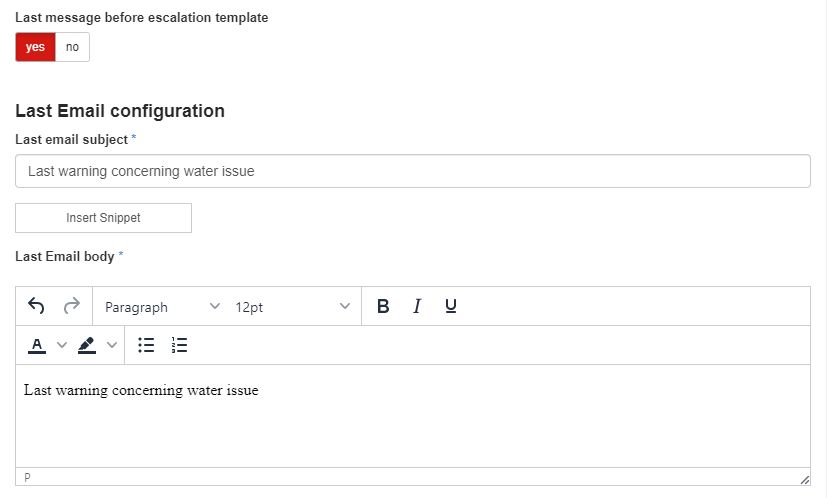Click the Redo arrow icon
Viewport: 827px width, 498px height.
[x=71, y=306]
